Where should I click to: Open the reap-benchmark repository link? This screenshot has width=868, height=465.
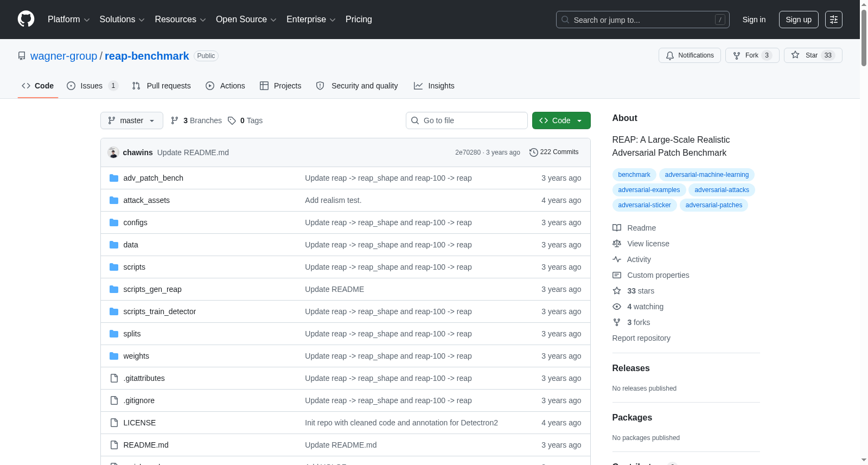click(x=146, y=56)
